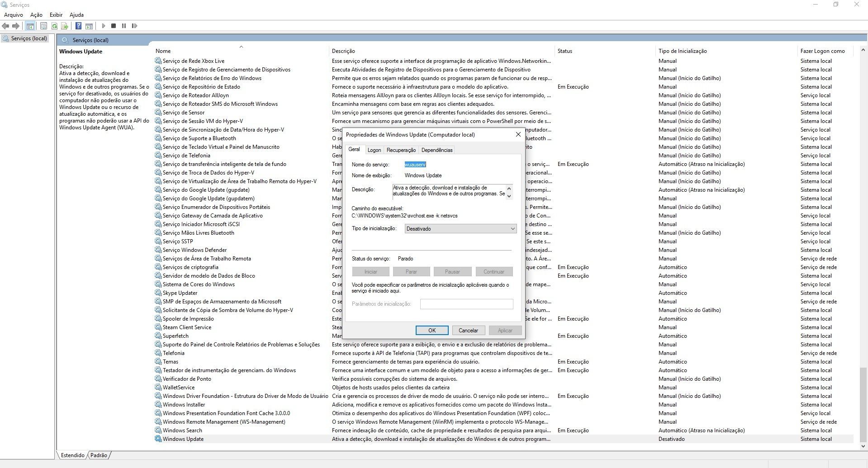868x468 pixels.
Task: Click the Parar service button
Action: (411, 272)
